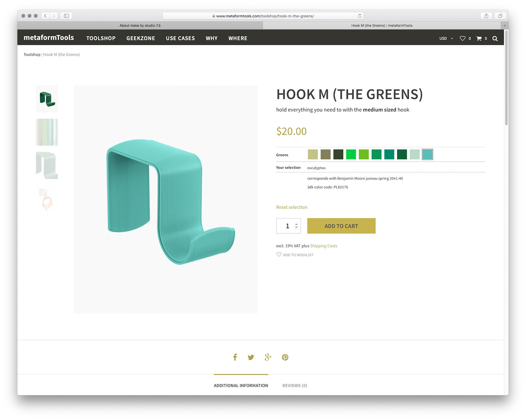Share product on Facebook
This screenshot has width=526, height=420.
click(x=235, y=357)
